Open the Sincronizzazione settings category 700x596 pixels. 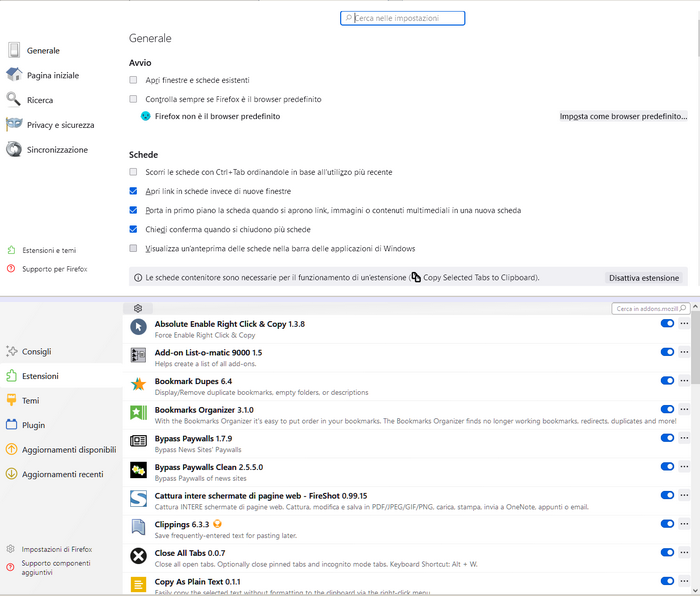[47, 150]
